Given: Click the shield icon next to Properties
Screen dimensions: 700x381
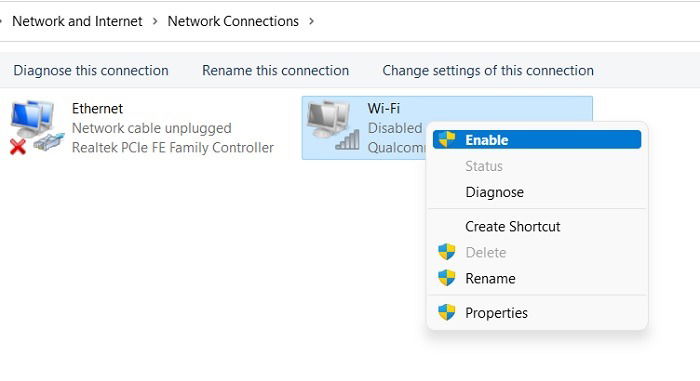Looking at the screenshot, I should point(446,312).
